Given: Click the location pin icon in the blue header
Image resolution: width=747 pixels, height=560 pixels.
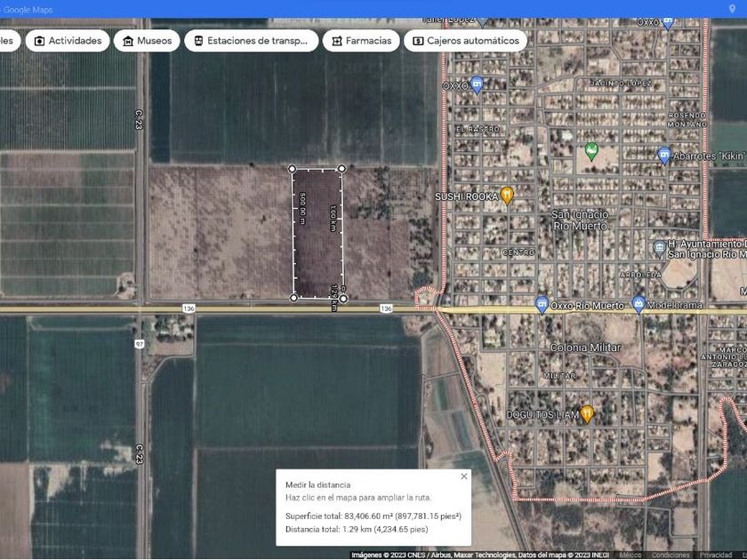Looking at the screenshot, I should coord(732,9).
